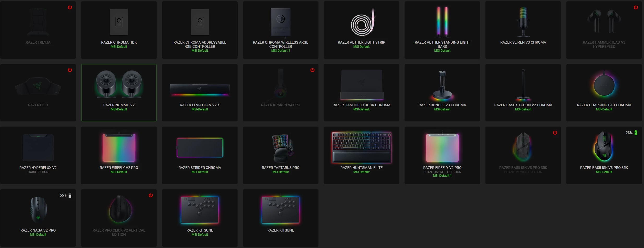Click the "RAZER CHROMA ADDRESSABLE RGB CONTROLLER" name
Screen dimensions: 644x248
click(200, 44)
